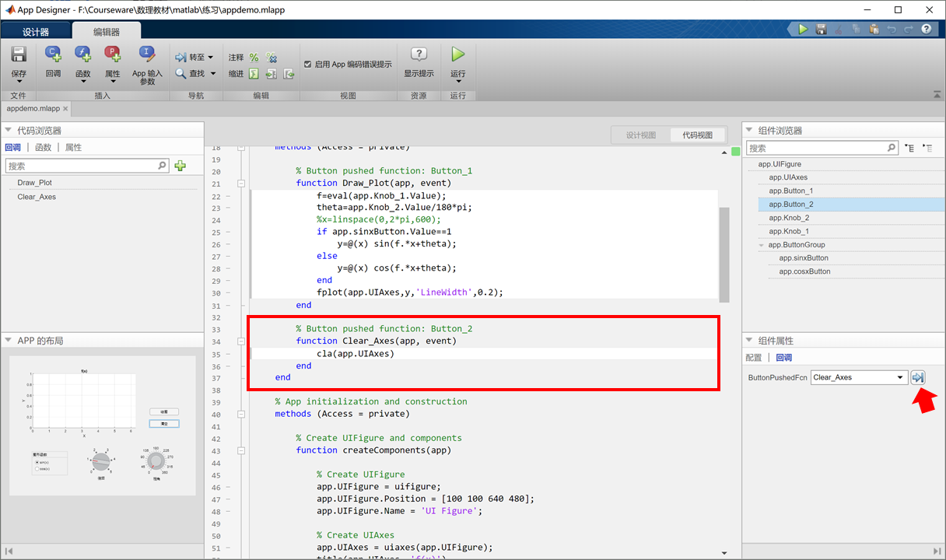Image resolution: width=946 pixels, height=560 pixels.
Task: Click the help icon in the title toolbar
Action: (x=926, y=29)
